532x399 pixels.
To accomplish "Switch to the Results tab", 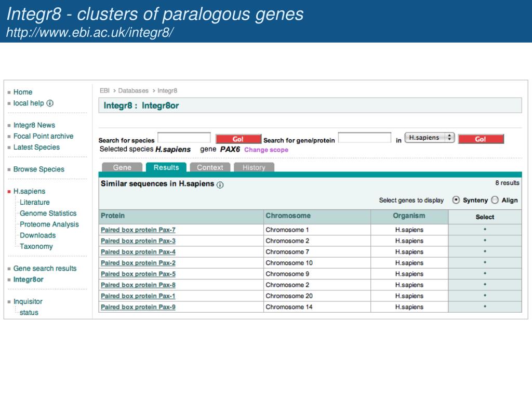I will pos(166,167).
